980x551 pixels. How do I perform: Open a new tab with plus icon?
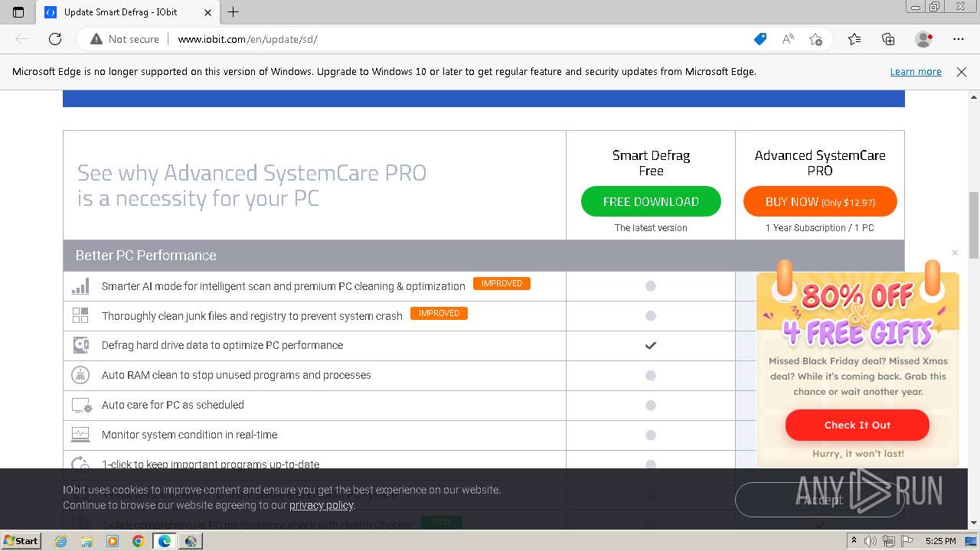click(x=234, y=12)
